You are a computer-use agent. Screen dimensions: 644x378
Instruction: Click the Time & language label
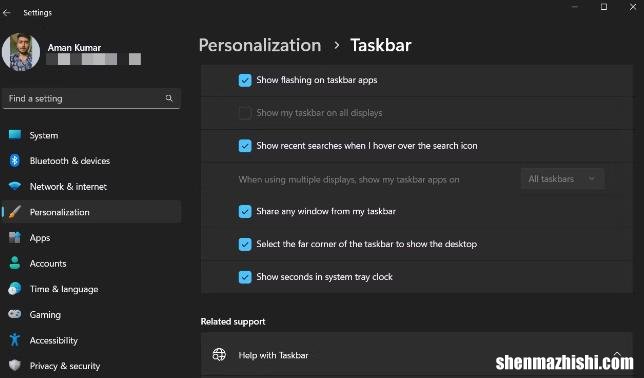(64, 289)
